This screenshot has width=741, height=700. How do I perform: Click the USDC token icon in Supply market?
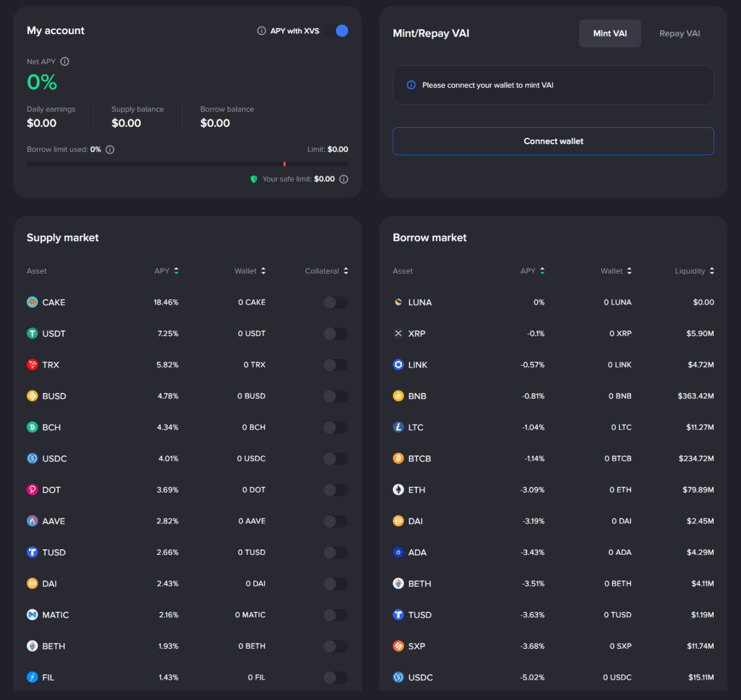pyautogui.click(x=32, y=458)
